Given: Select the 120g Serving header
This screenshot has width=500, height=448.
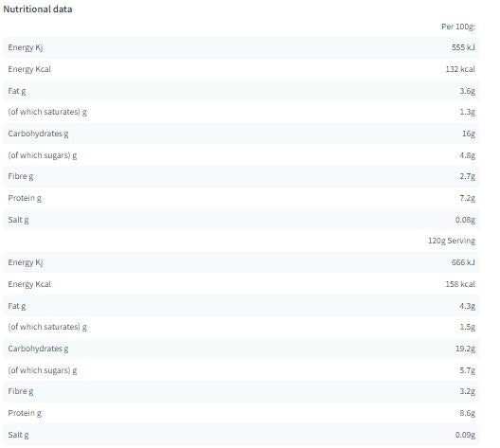Looking at the screenshot, I should coord(452,241).
